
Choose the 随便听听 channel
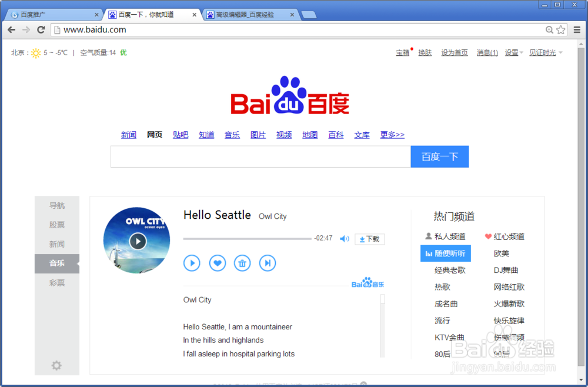point(446,253)
